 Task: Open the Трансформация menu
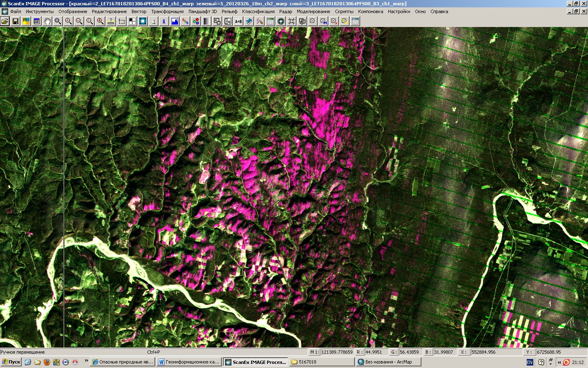point(167,11)
